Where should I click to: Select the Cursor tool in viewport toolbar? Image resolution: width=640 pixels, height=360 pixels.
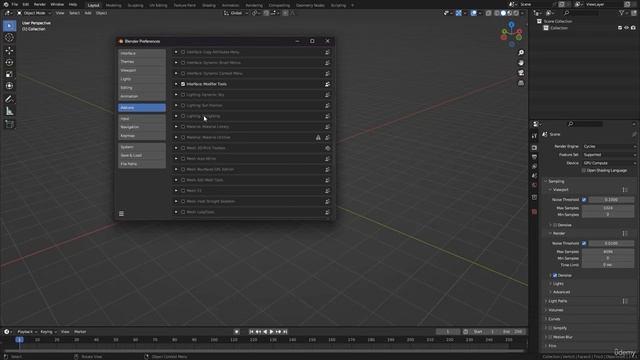[x=9, y=38]
